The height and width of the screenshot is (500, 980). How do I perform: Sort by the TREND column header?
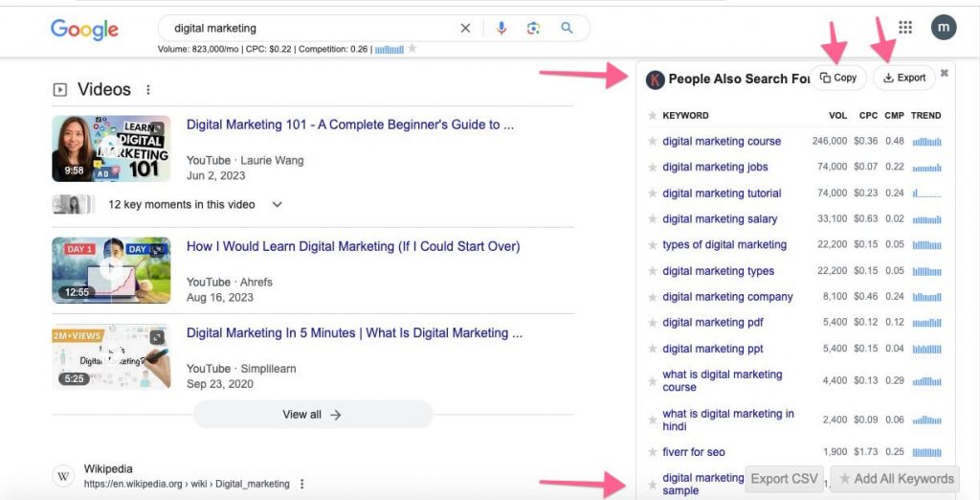point(925,115)
